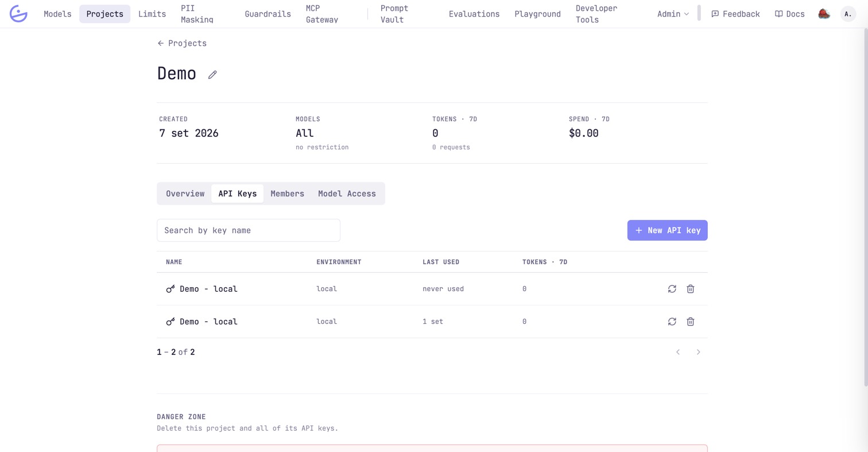Click the 'never used' last-used value
Image resolution: width=868 pixels, height=452 pixels.
point(443,289)
